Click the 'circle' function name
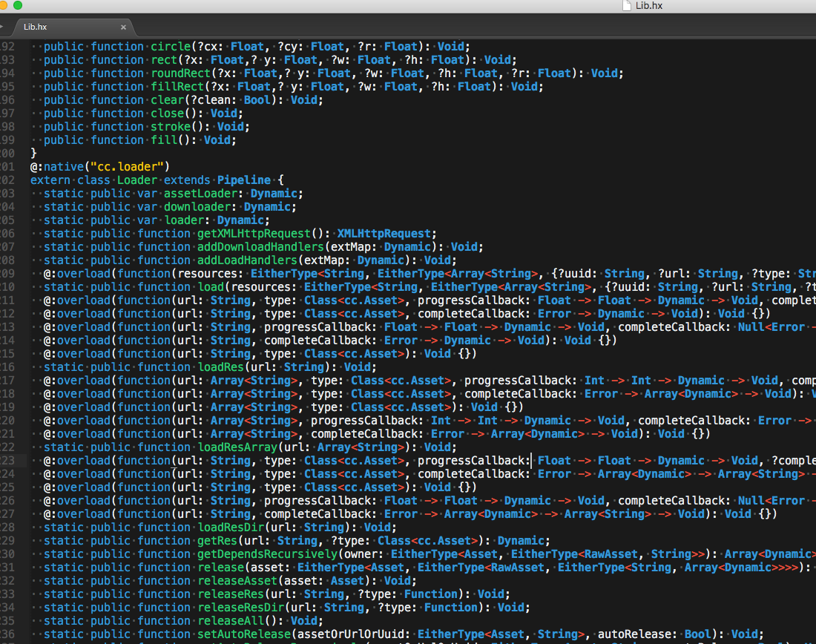Viewport: 816px width, 644px height. click(x=171, y=46)
